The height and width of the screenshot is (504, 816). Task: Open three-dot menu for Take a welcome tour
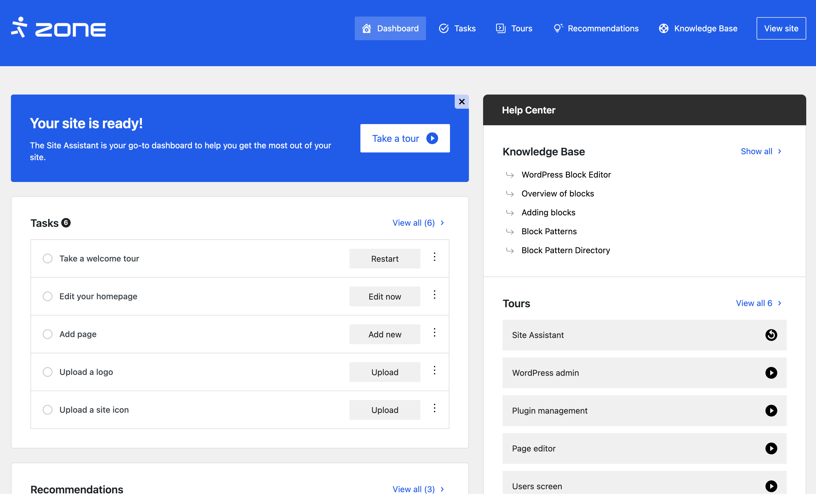pyautogui.click(x=434, y=257)
